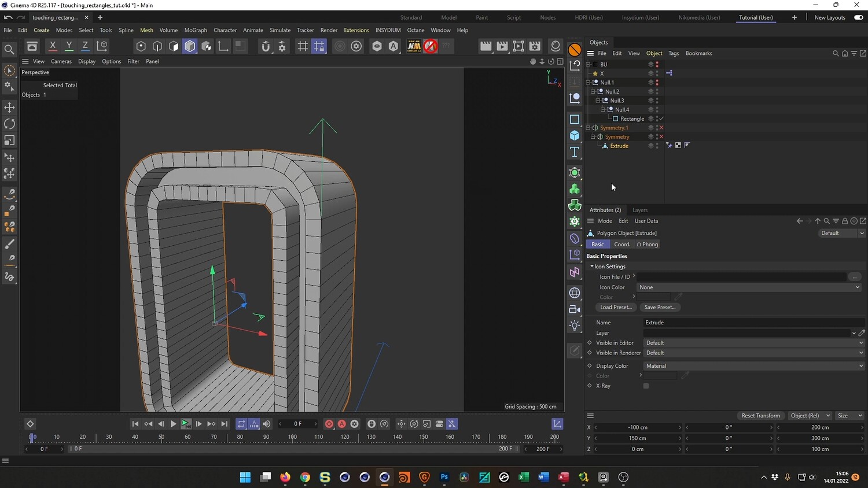Select the Move tool in left toolbar
This screenshot has height=488, width=868.
tap(9, 108)
